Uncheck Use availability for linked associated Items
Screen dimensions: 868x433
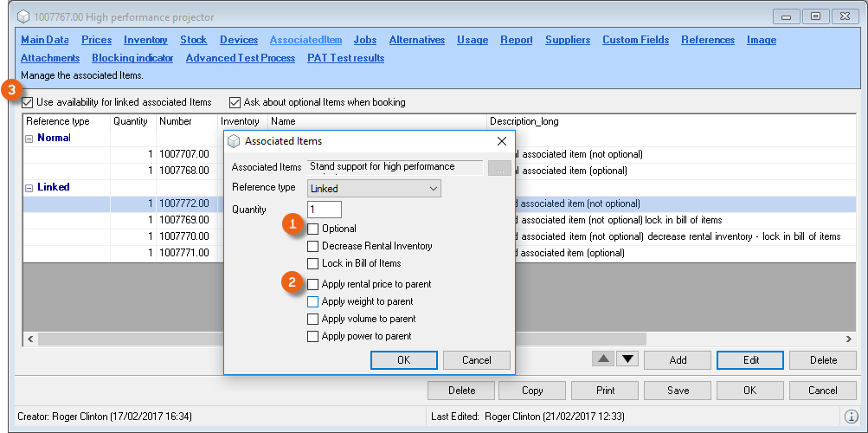[x=29, y=102]
